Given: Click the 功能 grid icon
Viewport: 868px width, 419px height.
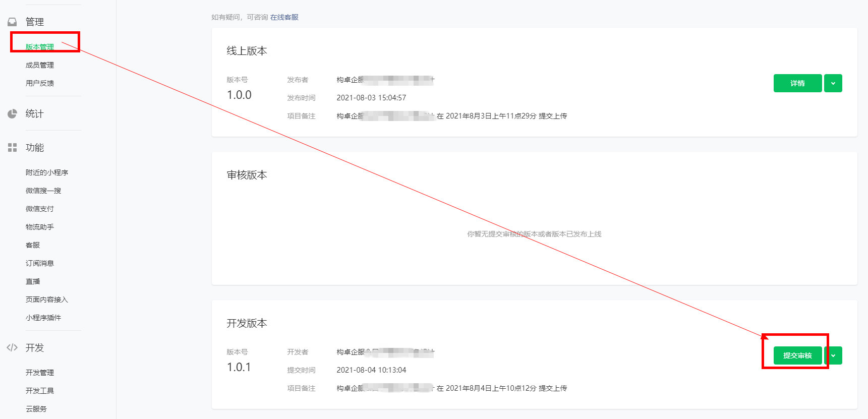Looking at the screenshot, I should (12, 148).
